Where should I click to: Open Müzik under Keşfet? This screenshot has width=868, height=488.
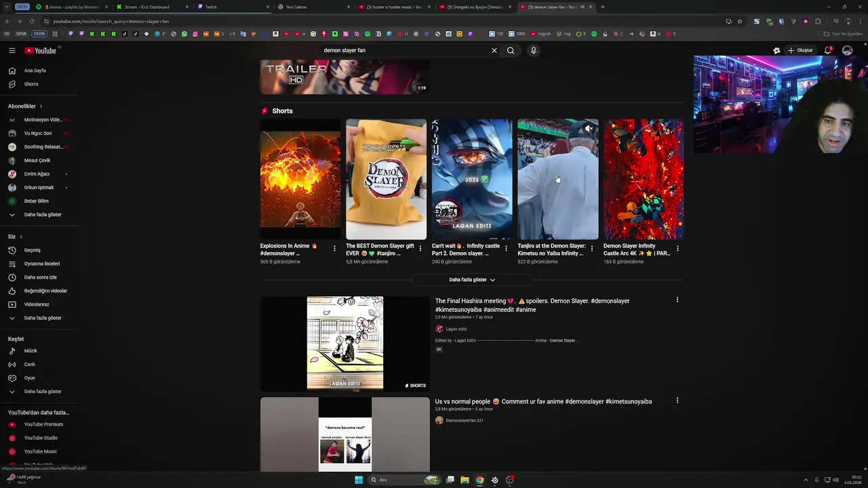[31, 351]
